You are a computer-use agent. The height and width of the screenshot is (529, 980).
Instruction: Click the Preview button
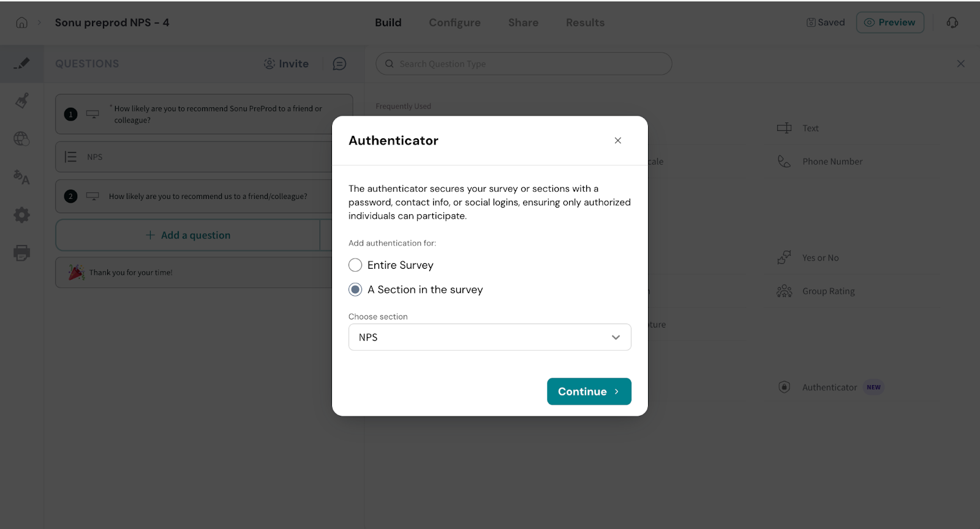point(889,23)
